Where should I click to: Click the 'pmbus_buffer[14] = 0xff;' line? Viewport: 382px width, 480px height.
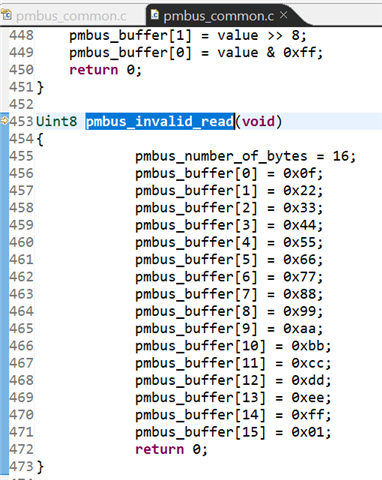point(233,415)
